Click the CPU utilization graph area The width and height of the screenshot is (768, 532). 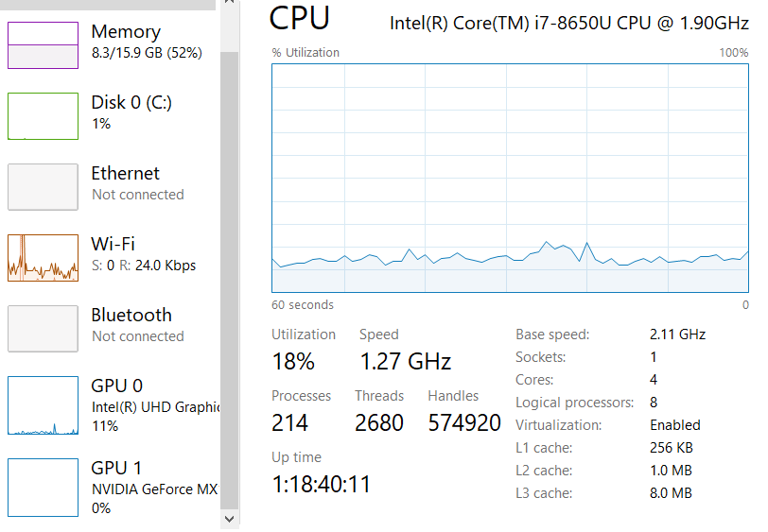click(510, 178)
